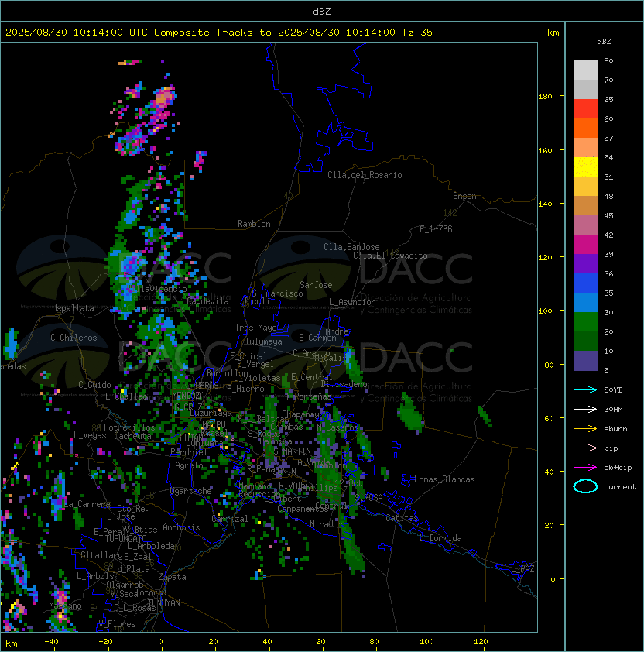Click the cyan 'current' ellipse icon

585,486
